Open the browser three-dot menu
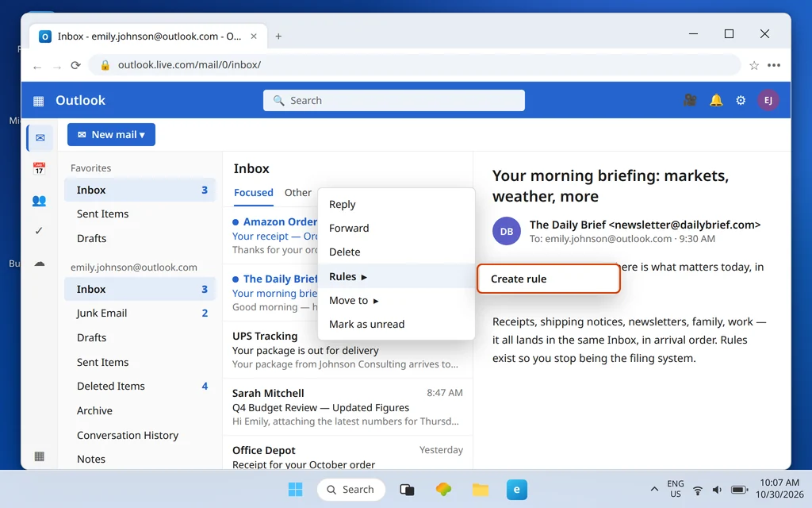The width and height of the screenshot is (812, 508). (x=774, y=65)
